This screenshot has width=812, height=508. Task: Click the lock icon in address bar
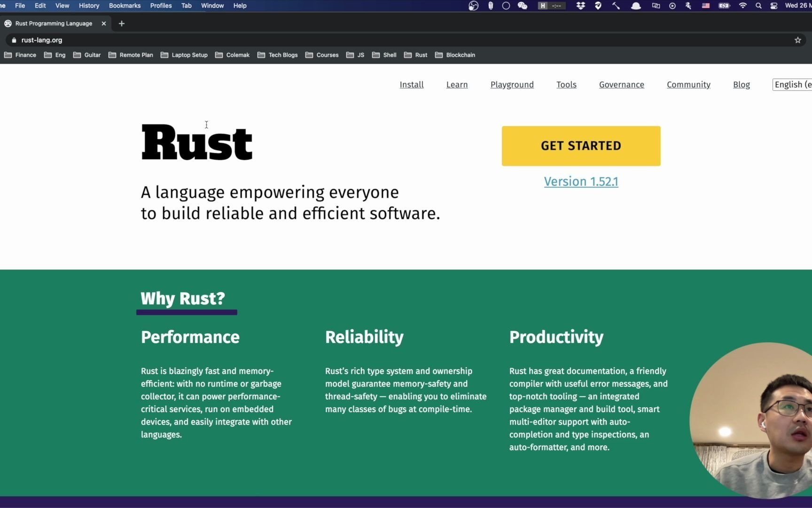[14, 40]
